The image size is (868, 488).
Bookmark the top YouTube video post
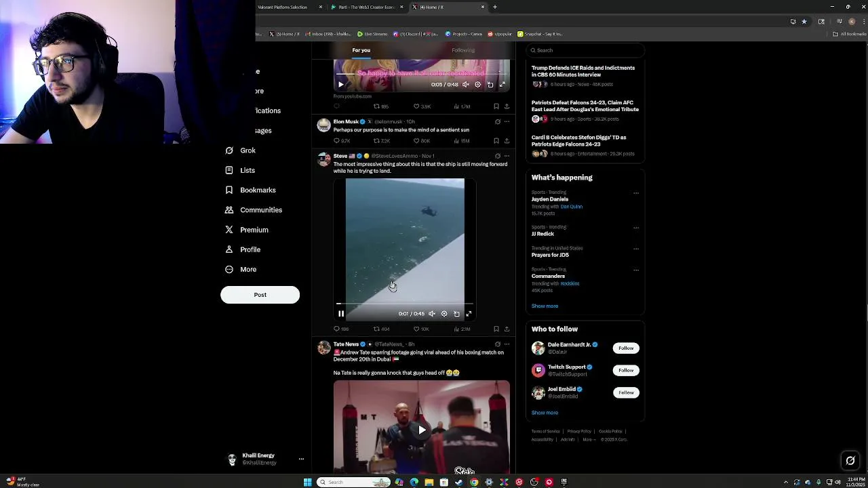496,106
